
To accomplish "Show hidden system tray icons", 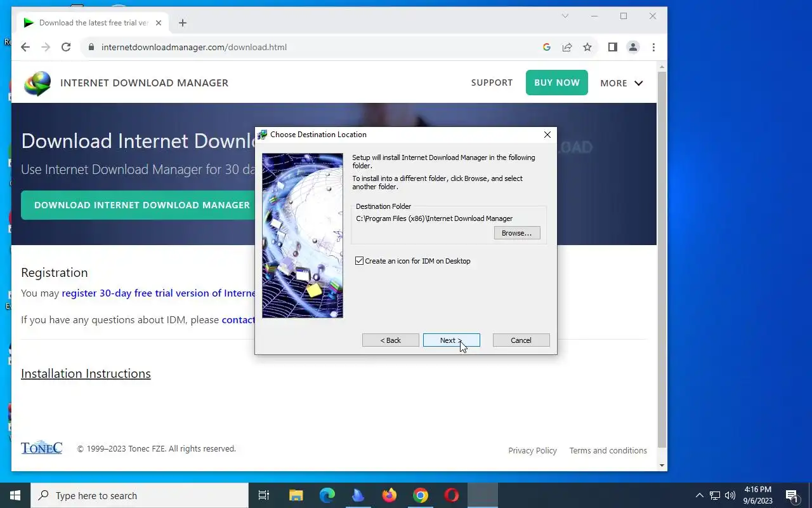I will point(700,495).
